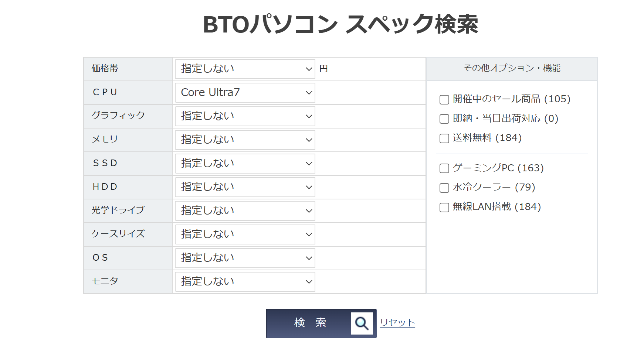
Task: Click the magnifying glass search icon
Action: [362, 323]
